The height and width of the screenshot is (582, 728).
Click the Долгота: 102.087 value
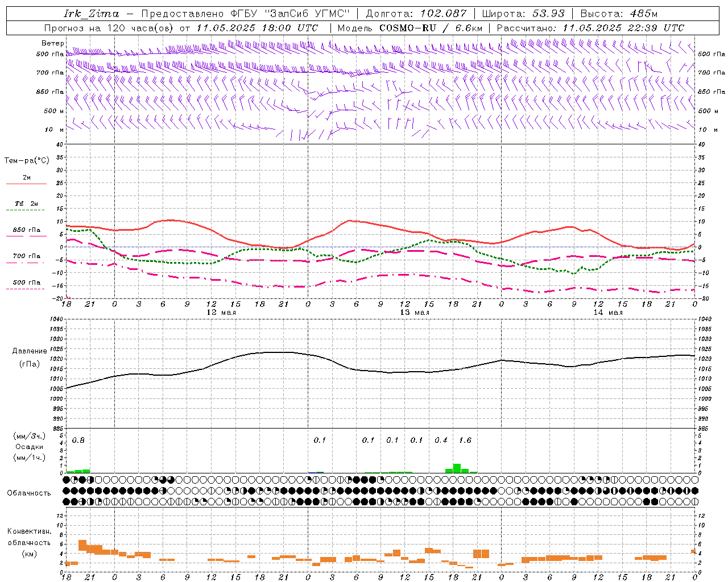pos(416,14)
